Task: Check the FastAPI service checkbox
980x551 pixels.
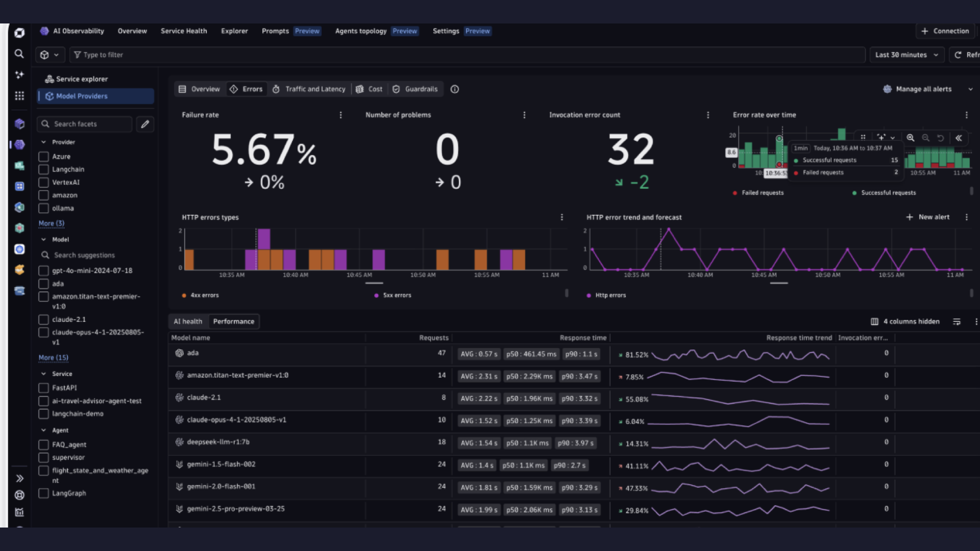Action: point(44,388)
